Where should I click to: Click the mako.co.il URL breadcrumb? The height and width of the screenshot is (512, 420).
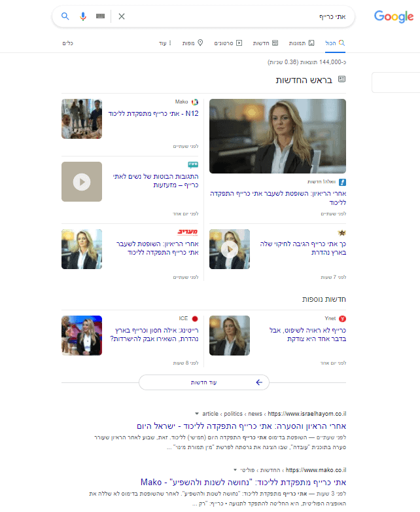pyautogui.click(x=293, y=470)
